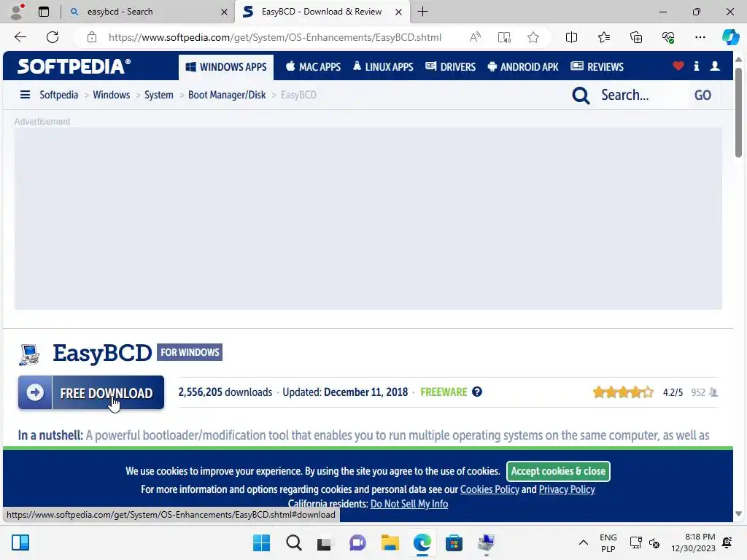Go to the System breadcrumb link
The image size is (747, 560).
coord(158,95)
